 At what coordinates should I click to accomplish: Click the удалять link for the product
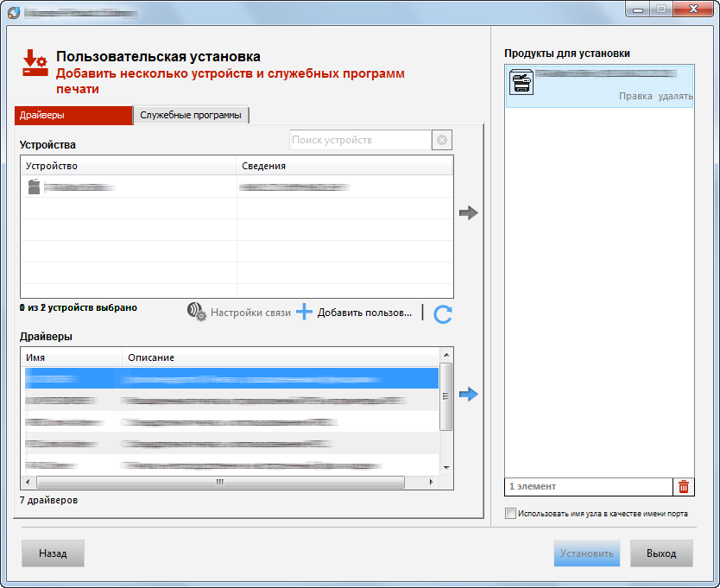pyautogui.click(x=675, y=96)
